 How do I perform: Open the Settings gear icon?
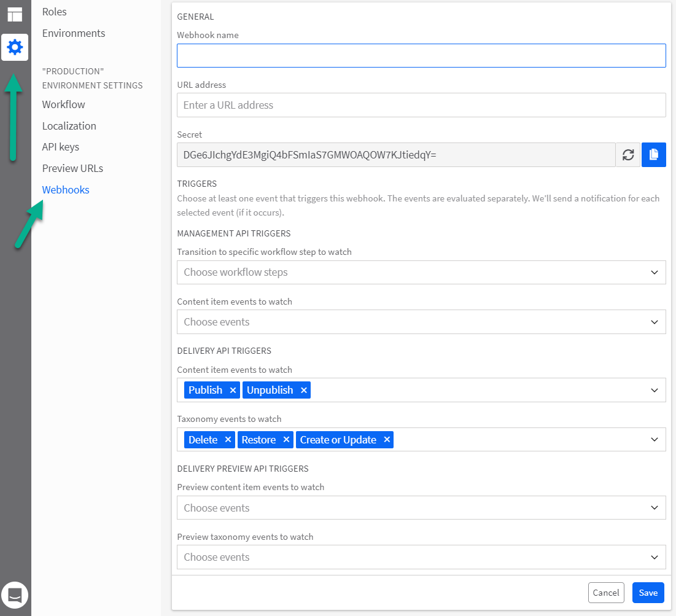(15, 47)
